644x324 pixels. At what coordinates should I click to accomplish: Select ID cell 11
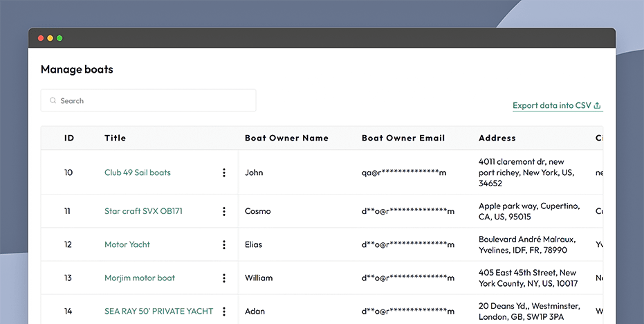tap(67, 211)
